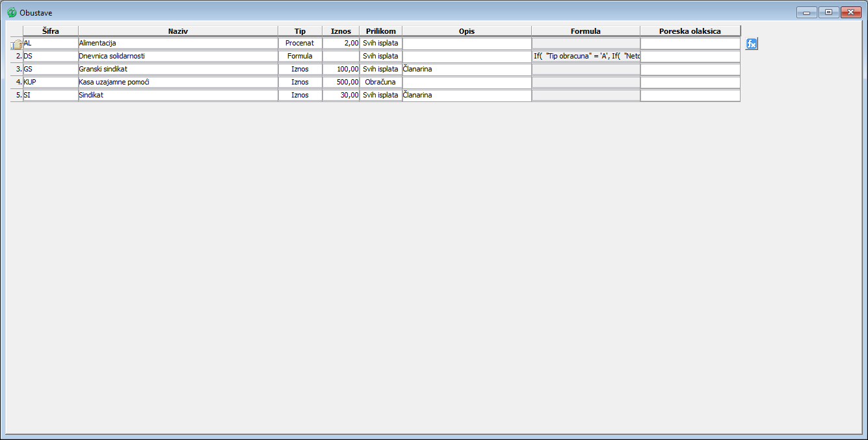The image size is (868, 440).
Task: Close the Obustave window
Action: tap(850, 12)
